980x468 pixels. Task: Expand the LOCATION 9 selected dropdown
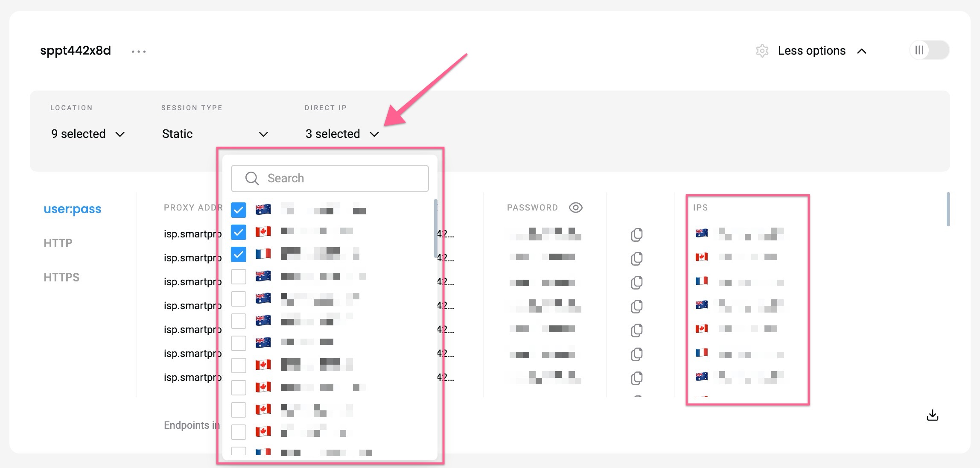tap(87, 133)
